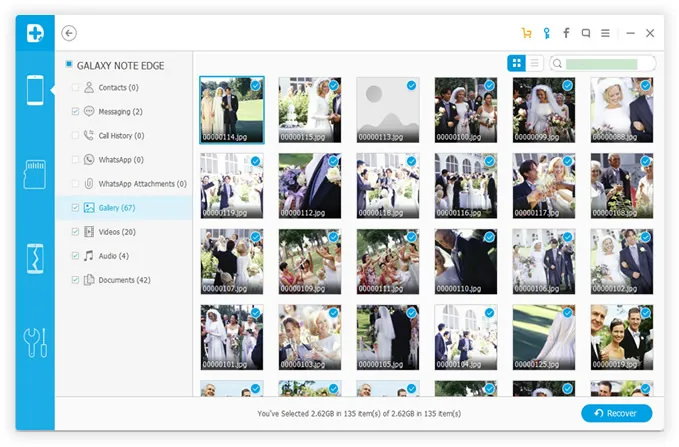
Task: Click the back arrow button
Action: point(69,33)
